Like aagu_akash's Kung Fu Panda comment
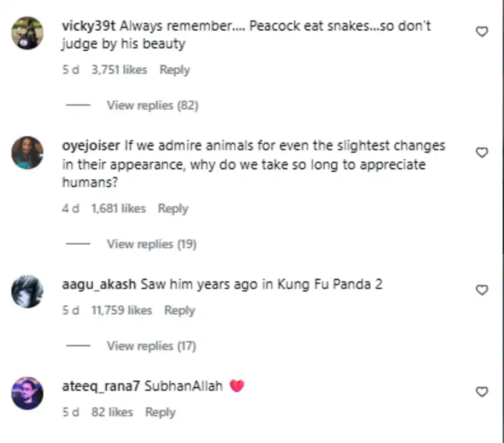This screenshot has width=504, height=443. [x=482, y=290]
